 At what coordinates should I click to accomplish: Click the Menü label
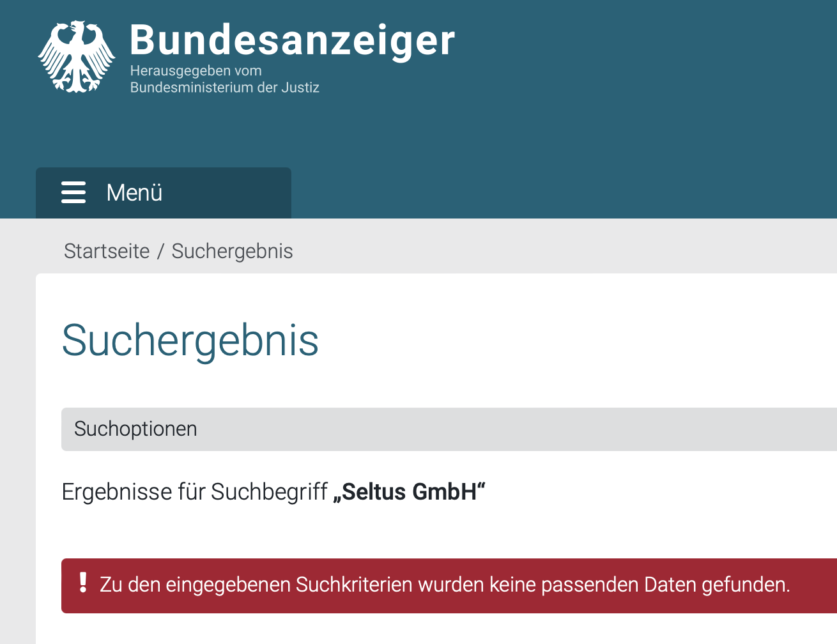point(134,192)
